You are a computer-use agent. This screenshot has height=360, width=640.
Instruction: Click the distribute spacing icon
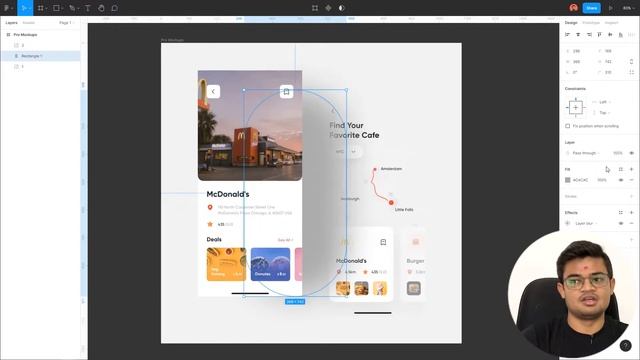click(631, 35)
